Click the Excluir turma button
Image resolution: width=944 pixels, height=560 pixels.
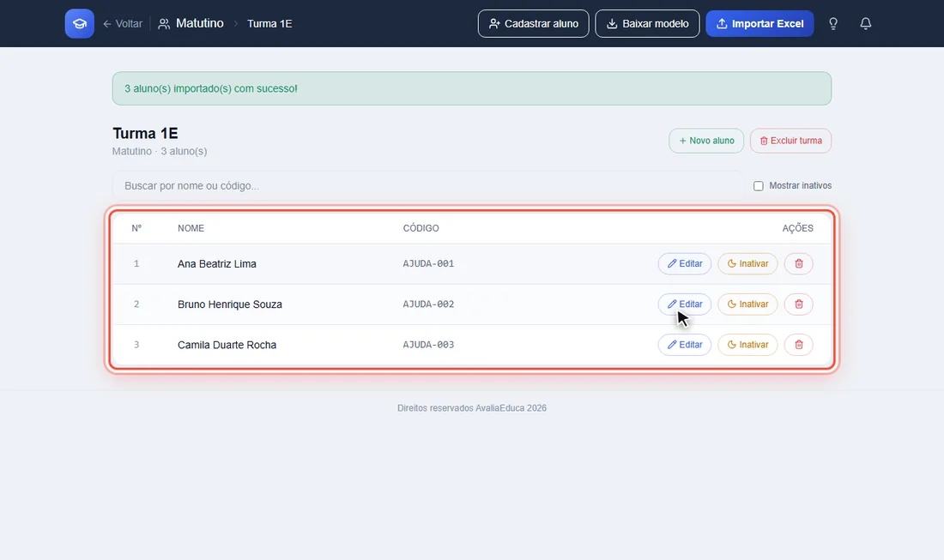coord(790,141)
